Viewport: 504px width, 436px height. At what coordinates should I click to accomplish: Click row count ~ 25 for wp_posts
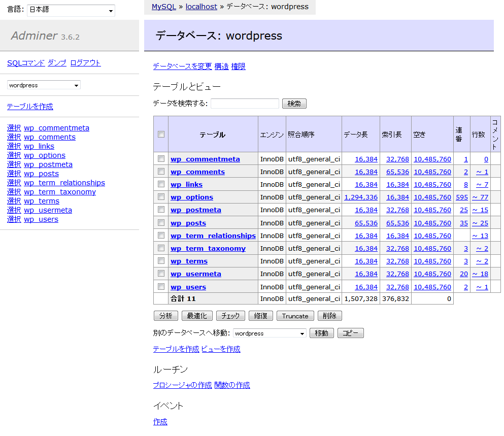pyautogui.click(x=480, y=223)
